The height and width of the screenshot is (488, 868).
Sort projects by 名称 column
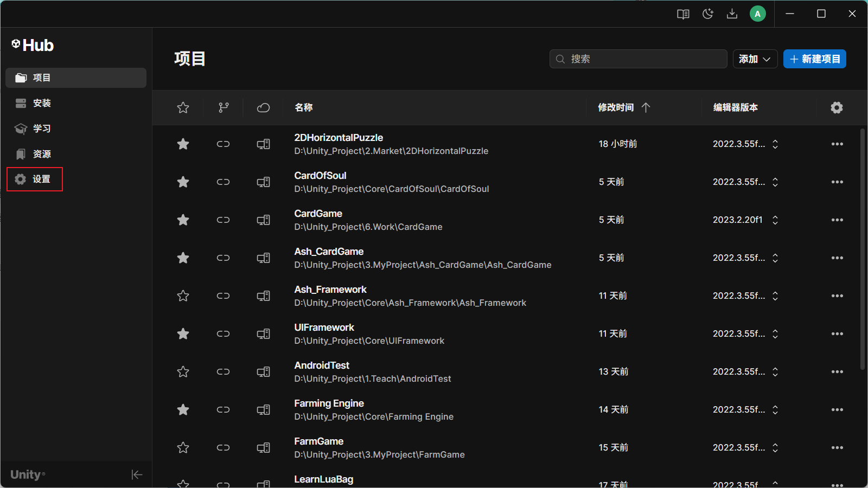click(304, 107)
